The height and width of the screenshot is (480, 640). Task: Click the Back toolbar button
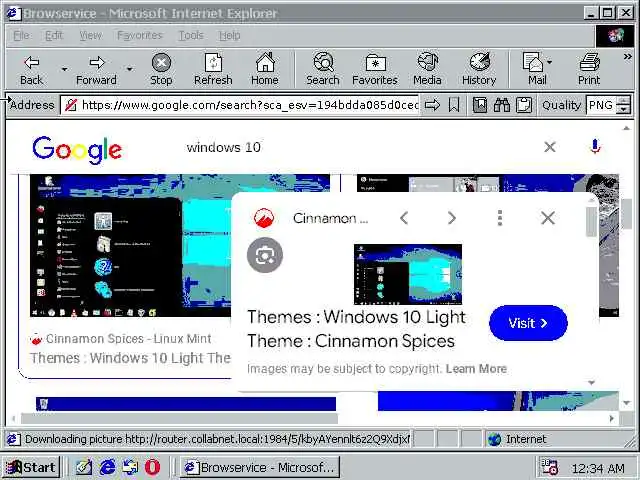(31, 69)
